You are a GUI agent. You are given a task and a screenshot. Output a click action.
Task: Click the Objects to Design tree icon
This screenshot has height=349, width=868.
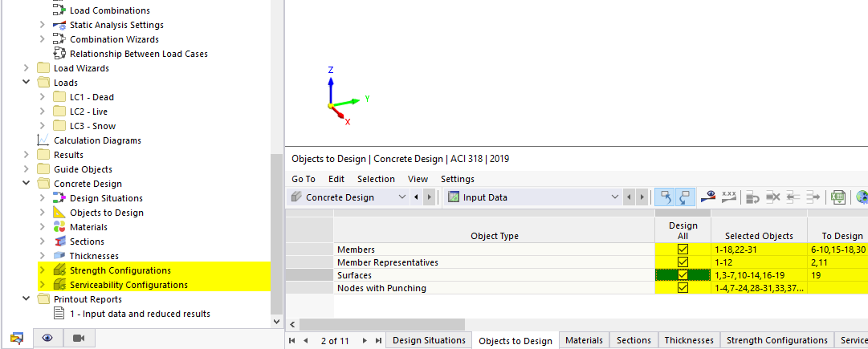tap(59, 213)
